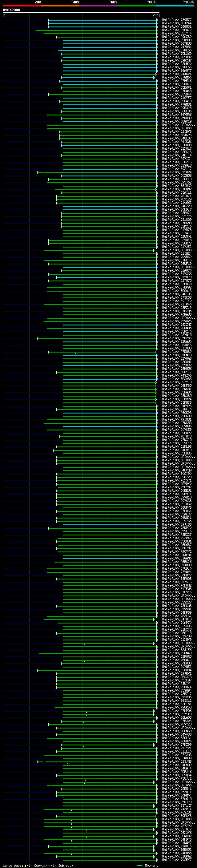Click the purple ~60% identity legend bar
The height and width of the screenshot is (868, 197).
(x=98, y=6)
